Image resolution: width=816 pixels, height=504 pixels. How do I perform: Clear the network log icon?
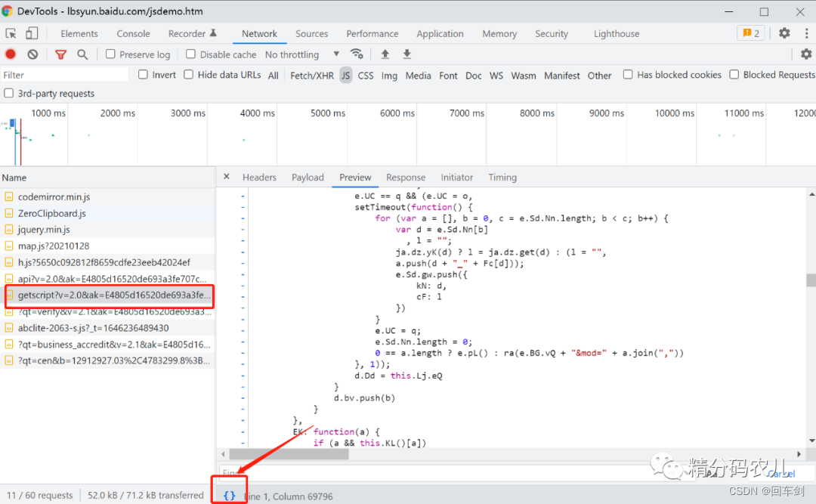click(32, 54)
